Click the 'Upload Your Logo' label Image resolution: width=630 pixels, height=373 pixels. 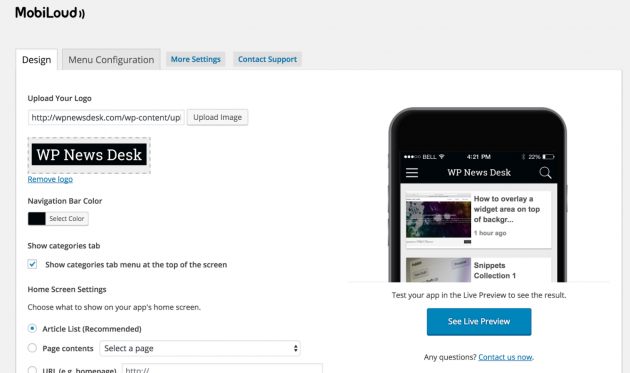coord(59,98)
